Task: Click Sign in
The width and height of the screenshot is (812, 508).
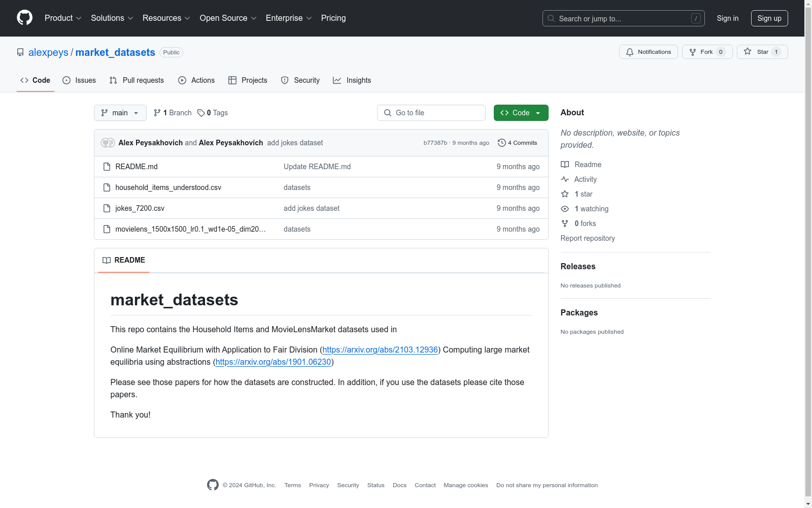Action: point(728,18)
